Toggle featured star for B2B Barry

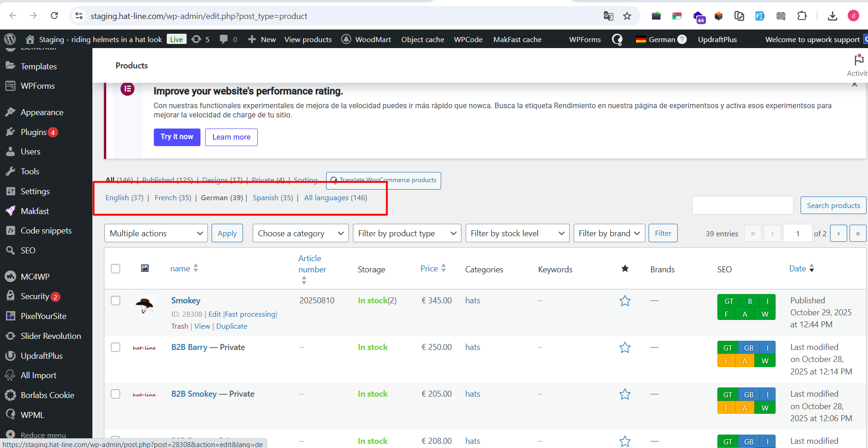tap(625, 348)
